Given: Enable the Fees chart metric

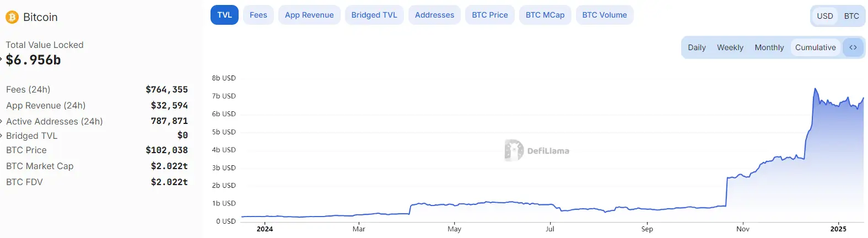Looking at the screenshot, I should (x=258, y=15).
